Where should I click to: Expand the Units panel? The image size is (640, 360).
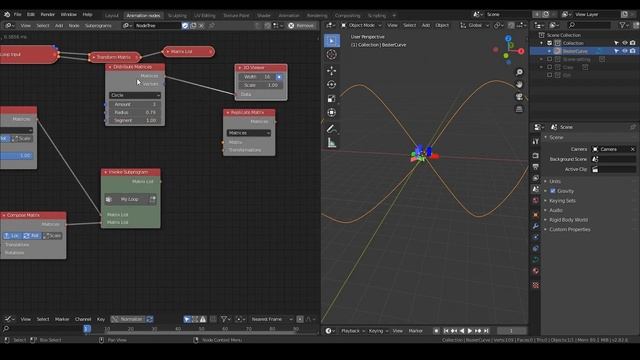[555, 181]
